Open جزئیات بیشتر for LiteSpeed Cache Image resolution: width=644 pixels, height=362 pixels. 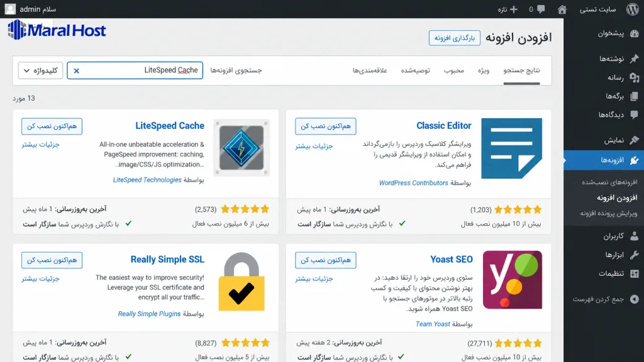(41, 145)
